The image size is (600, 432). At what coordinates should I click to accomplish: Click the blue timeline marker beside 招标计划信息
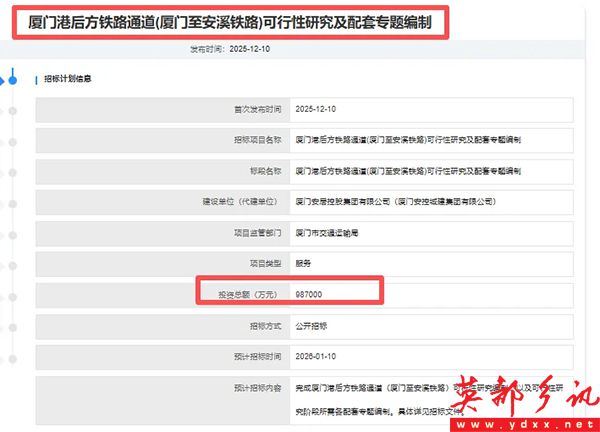pyautogui.click(x=12, y=77)
